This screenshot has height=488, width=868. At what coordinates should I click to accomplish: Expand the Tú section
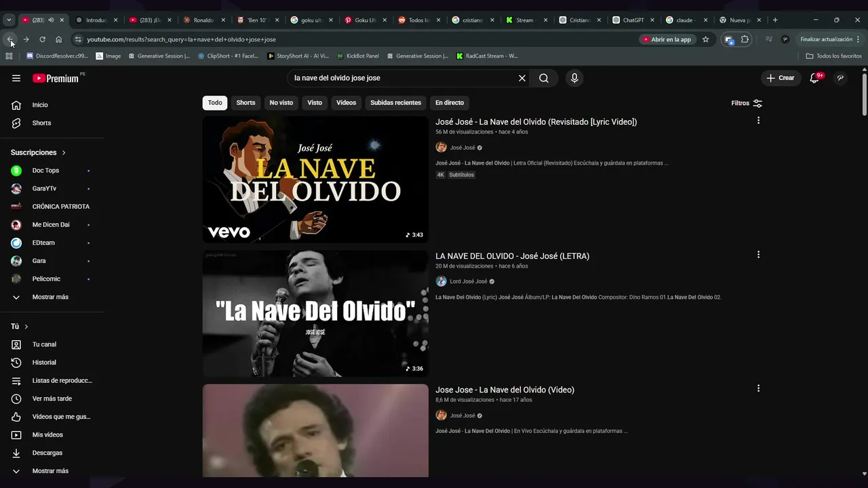pos(20,327)
